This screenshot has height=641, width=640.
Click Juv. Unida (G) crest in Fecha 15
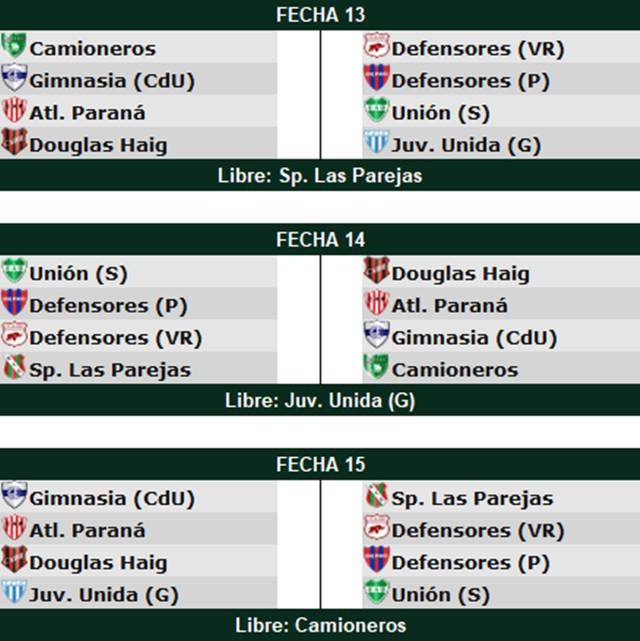click(x=14, y=593)
